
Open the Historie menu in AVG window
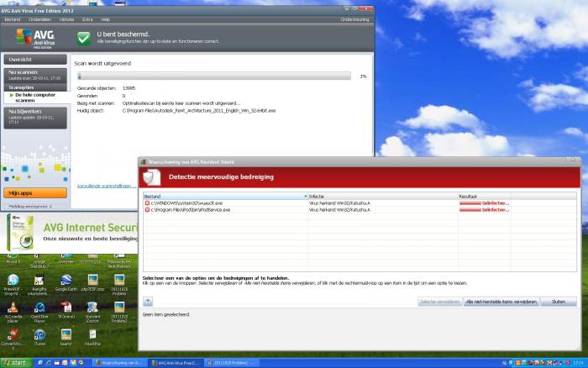coord(66,19)
